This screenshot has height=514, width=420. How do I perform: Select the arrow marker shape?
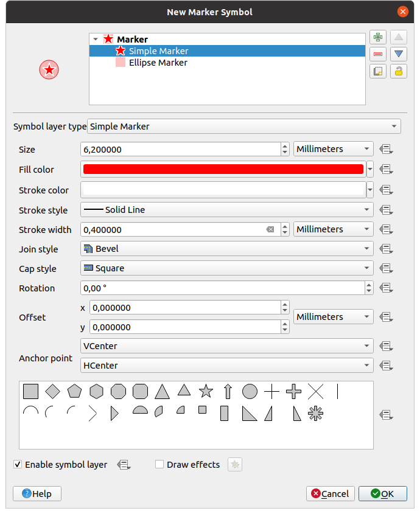point(228,391)
